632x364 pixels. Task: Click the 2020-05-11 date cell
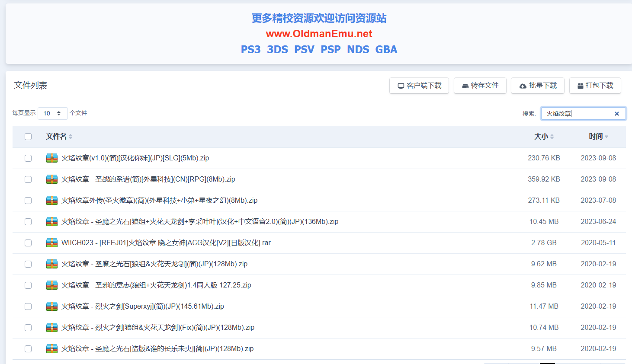pos(598,243)
